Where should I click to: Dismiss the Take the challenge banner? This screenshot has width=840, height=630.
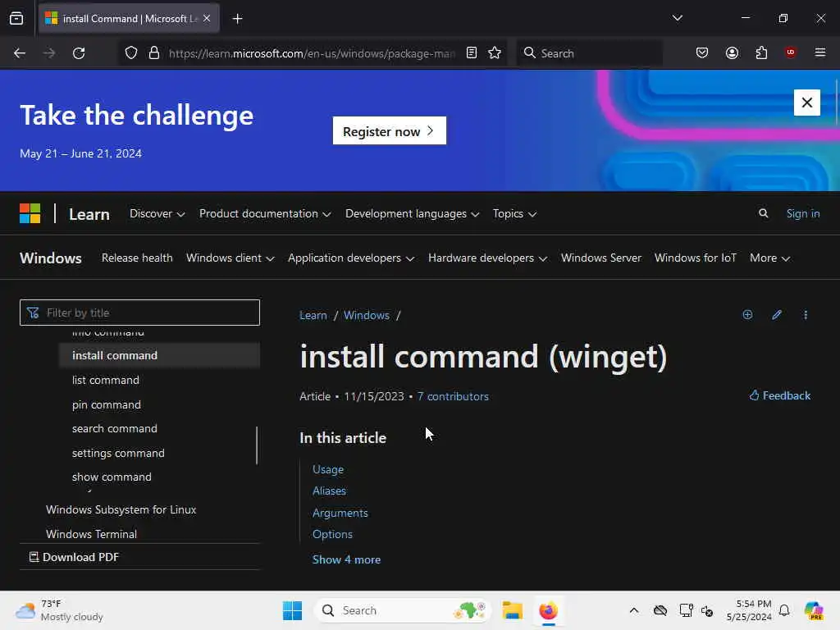tap(807, 103)
